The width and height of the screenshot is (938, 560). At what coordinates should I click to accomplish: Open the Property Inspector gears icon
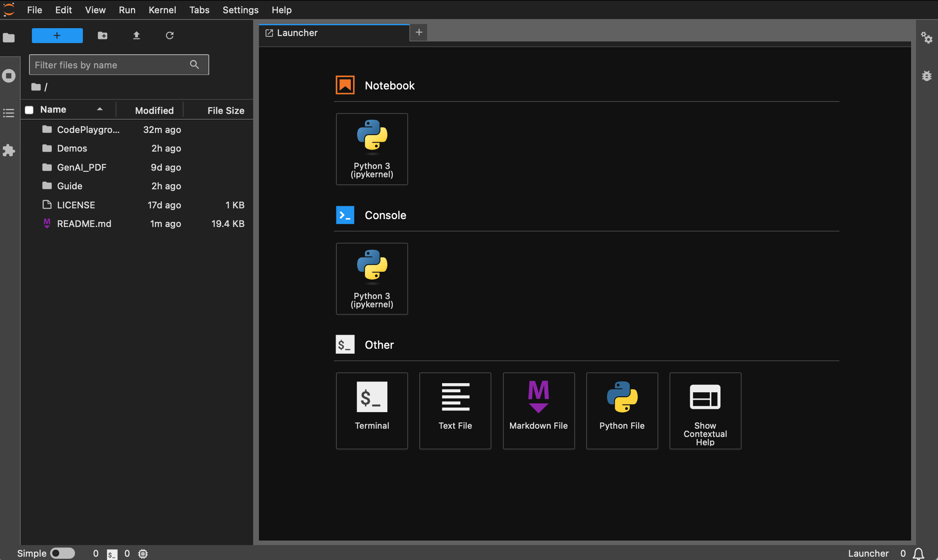click(x=926, y=38)
